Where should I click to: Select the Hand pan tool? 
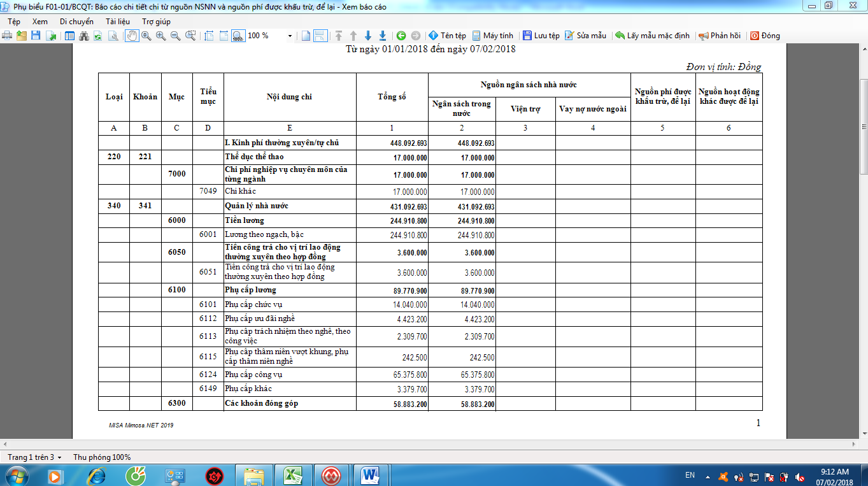[131, 36]
